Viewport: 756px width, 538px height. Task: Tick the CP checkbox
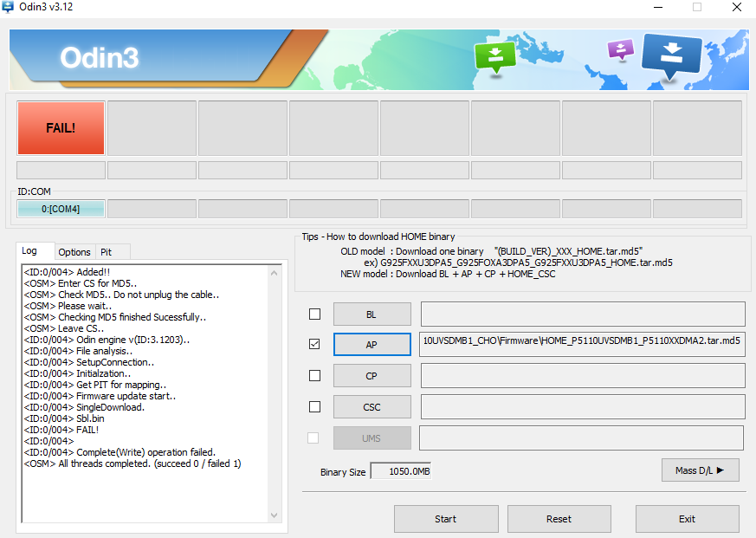pyautogui.click(x=314, y=375)
